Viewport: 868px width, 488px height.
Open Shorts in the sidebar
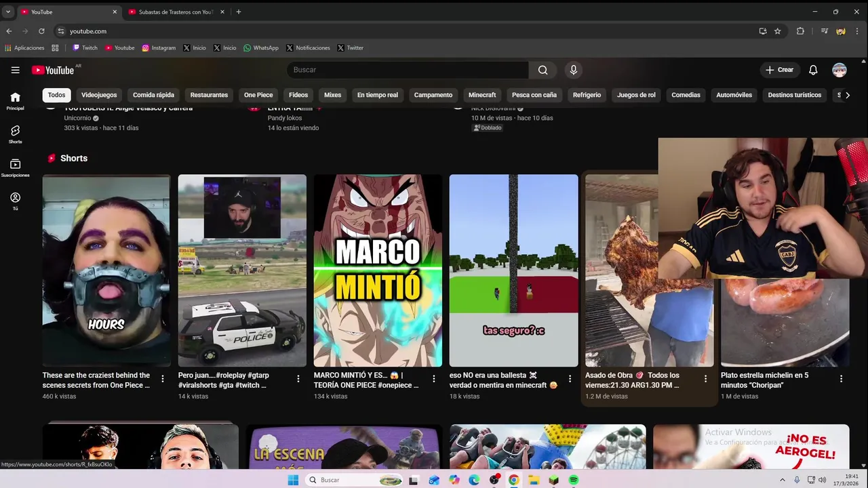click(x=15, y=134)
